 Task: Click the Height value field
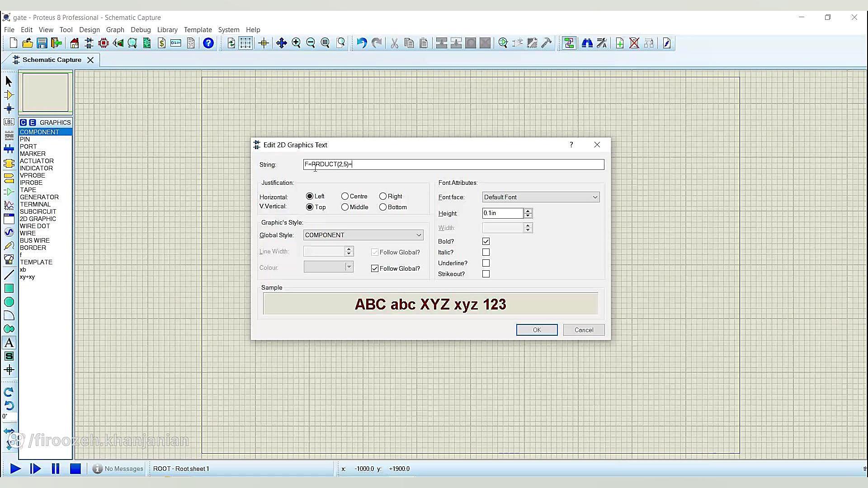tap(503, 213)
